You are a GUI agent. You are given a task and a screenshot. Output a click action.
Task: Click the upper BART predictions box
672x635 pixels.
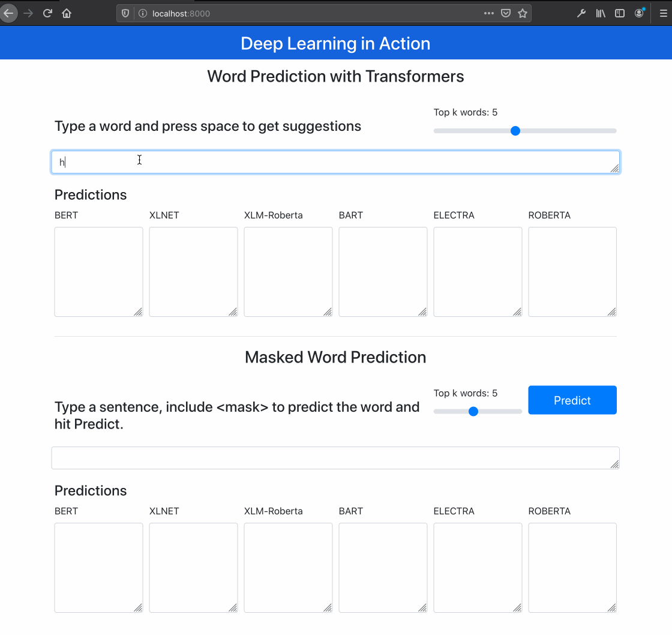pyautogui.click(x=383, y=272)
